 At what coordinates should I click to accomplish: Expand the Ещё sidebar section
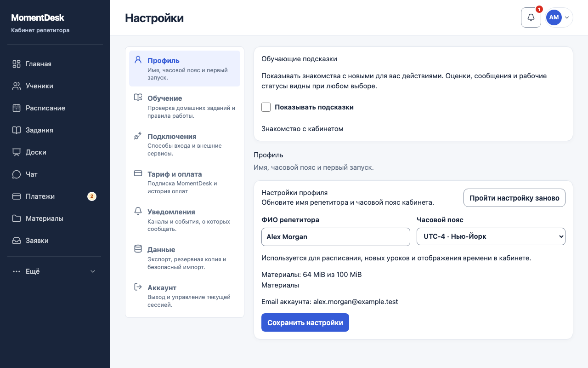pos(55,271)
